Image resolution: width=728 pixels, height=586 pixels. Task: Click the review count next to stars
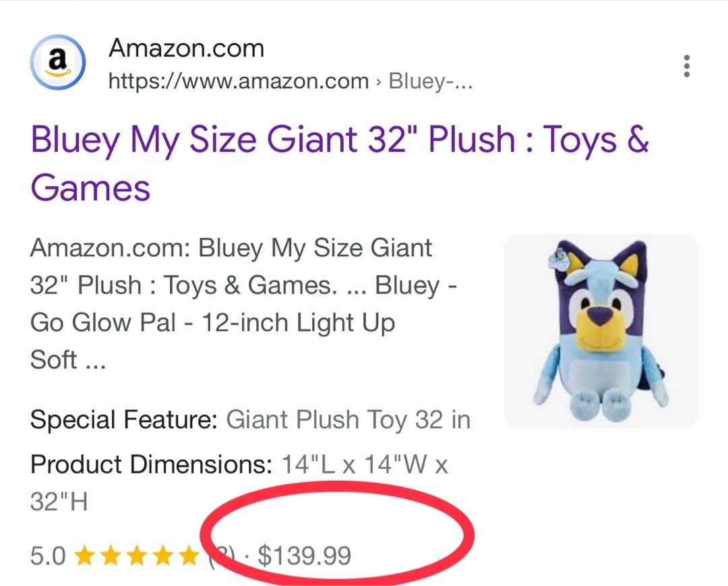click(222, 556)
